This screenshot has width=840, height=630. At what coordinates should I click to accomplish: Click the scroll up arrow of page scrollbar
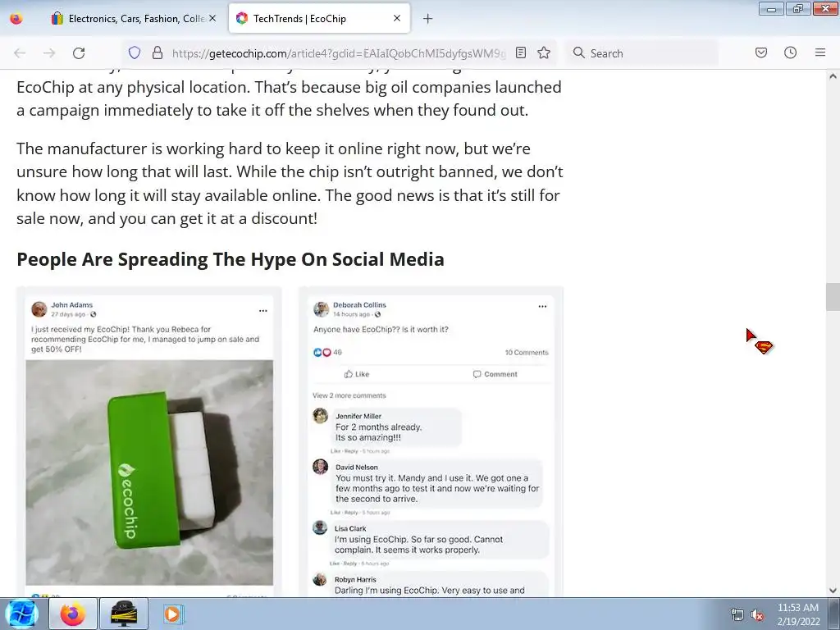point(833,76)
